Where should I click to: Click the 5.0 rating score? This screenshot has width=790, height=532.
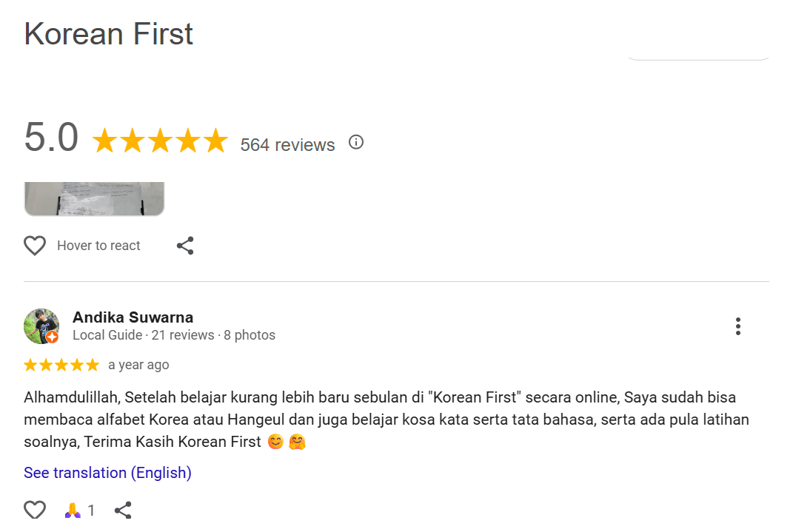(51, 138)
